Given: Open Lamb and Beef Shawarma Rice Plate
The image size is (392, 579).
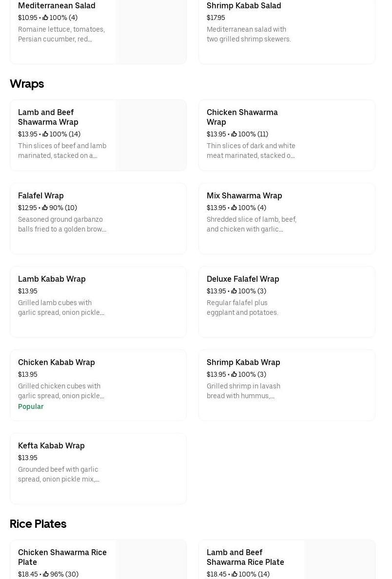Looking at the screenshot, I should [245, 557].
